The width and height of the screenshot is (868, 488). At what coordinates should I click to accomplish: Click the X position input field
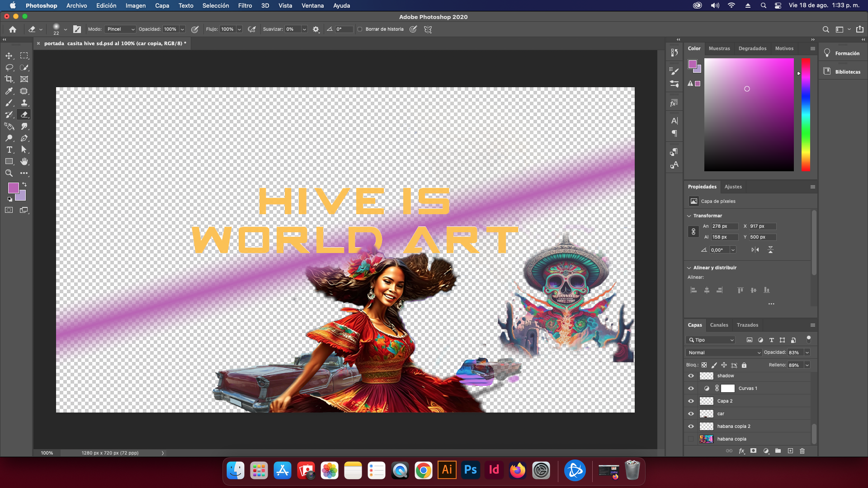762,226
